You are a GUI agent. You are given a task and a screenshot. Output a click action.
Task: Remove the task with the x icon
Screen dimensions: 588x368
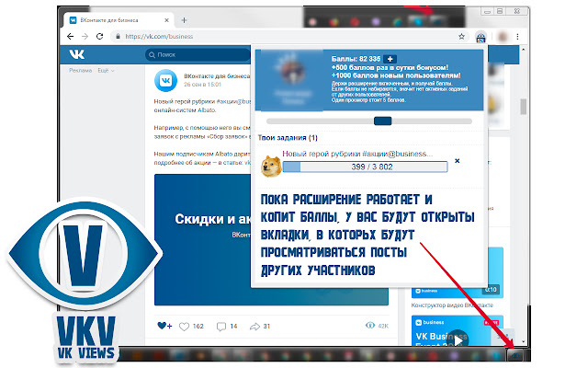click(458, 161)
